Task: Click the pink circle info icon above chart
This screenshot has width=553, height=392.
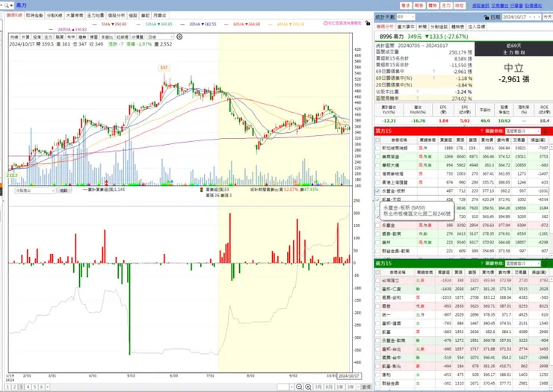Action: (x=326, y=23)
